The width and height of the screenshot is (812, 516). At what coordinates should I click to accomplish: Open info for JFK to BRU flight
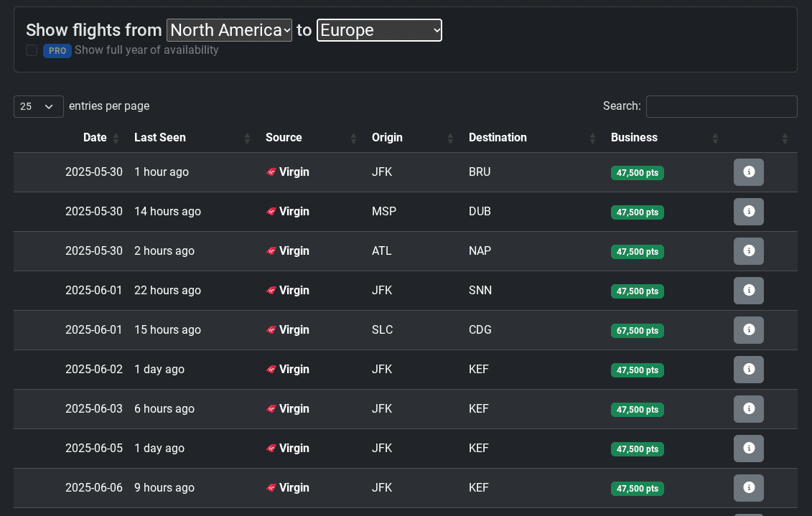coord(748,172)
